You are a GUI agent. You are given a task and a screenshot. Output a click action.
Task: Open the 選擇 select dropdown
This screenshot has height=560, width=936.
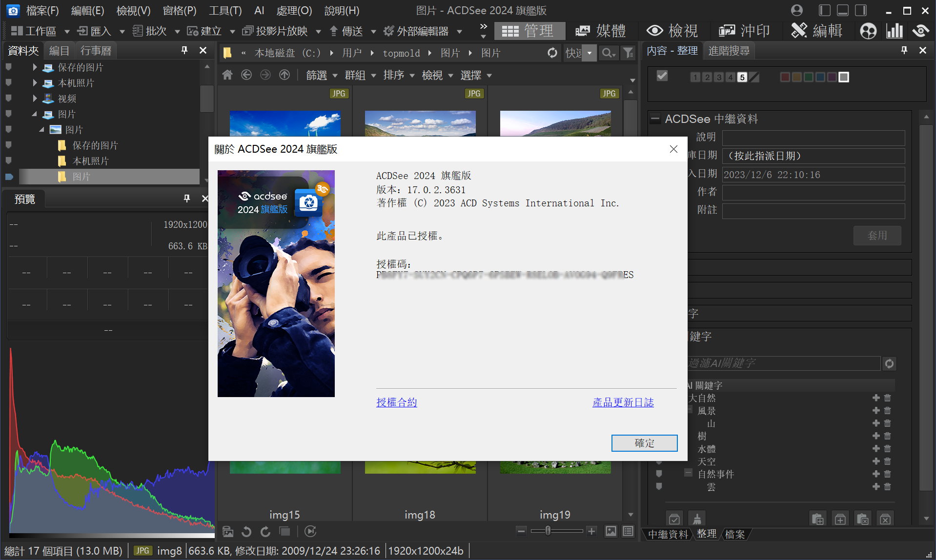[x=476, y=75]
